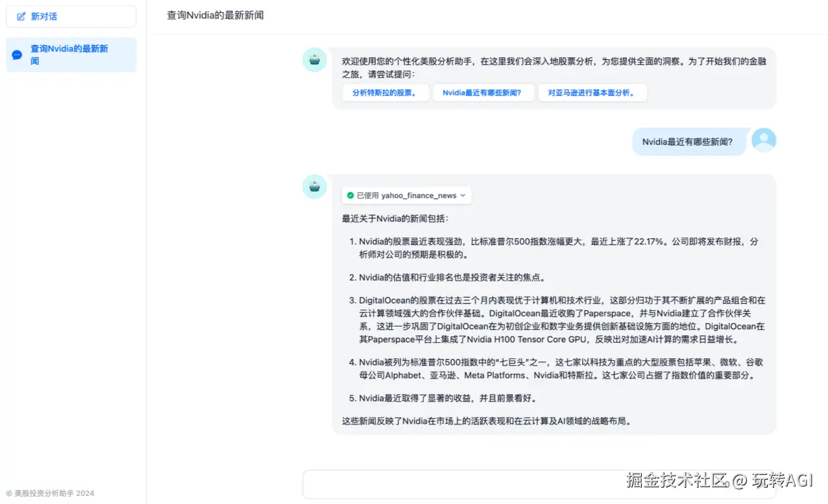Click news item 3 about DigitalOcean的股票
The image size is (828, 504).
(x=562, y=320)
